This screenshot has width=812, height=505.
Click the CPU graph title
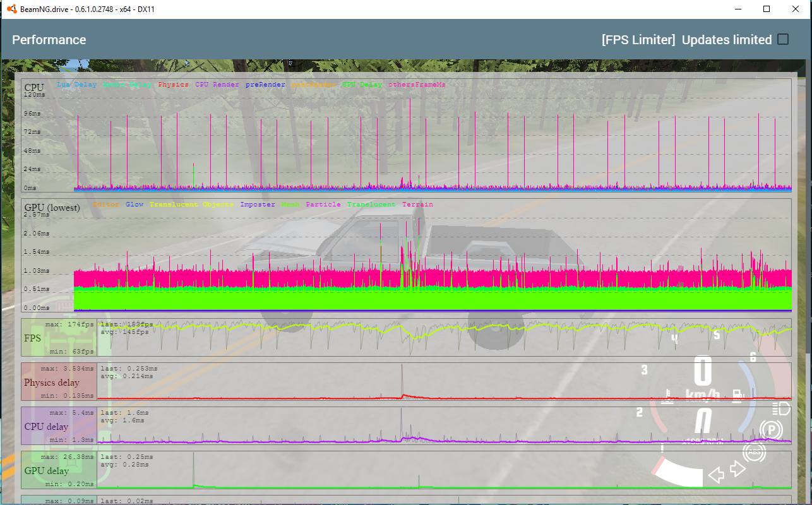click(x=34, y=87)
